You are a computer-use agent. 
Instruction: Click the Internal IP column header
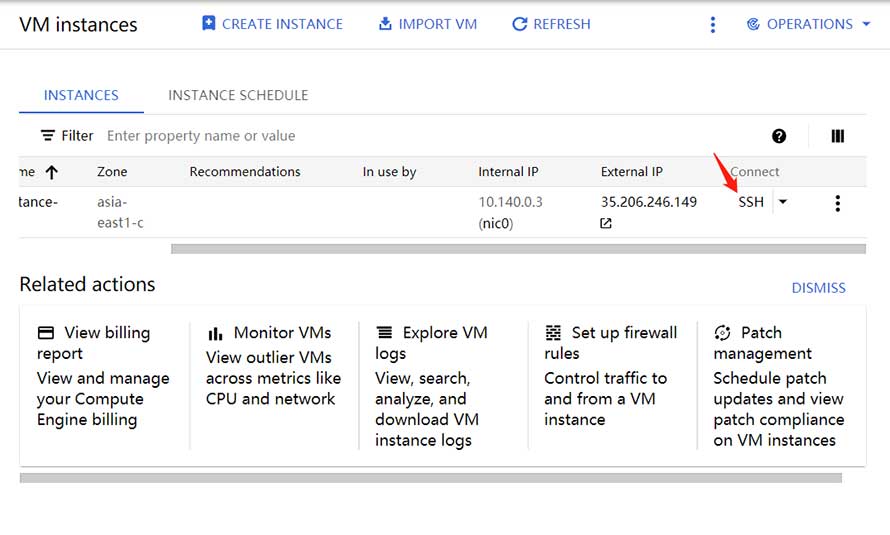508,172
